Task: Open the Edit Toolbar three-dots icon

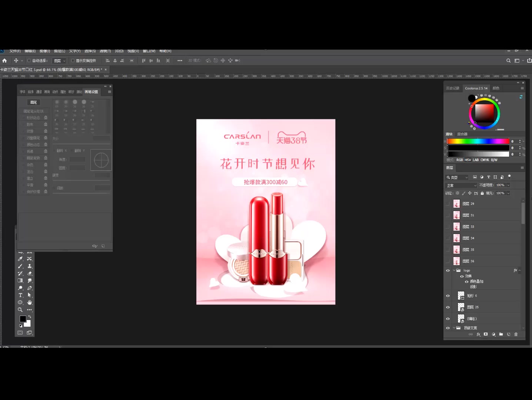Action: 30,310
